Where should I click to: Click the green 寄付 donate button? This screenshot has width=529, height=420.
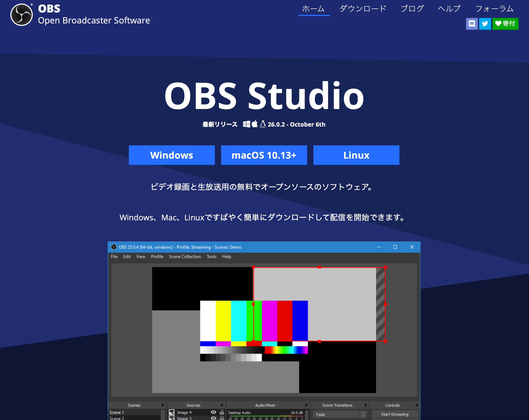click(505, 24)
